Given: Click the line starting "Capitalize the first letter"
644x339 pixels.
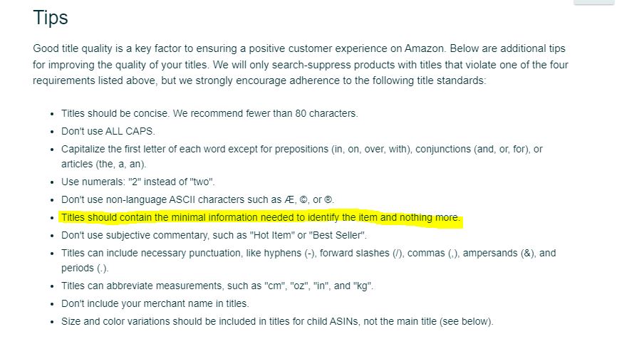Looking at the screenshot, I should [x=302, y=149].
